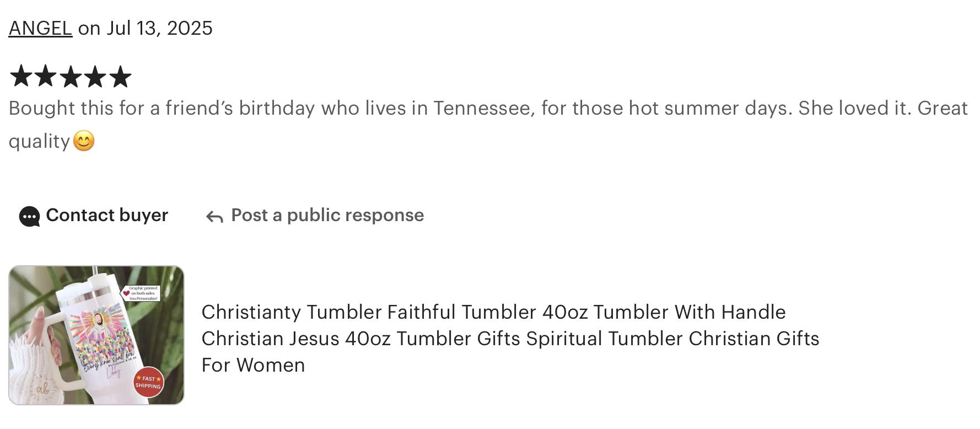Screen dimensions: 980x429
Task: Click the smiley emoji after "quality"
Action: coord(84,141)
